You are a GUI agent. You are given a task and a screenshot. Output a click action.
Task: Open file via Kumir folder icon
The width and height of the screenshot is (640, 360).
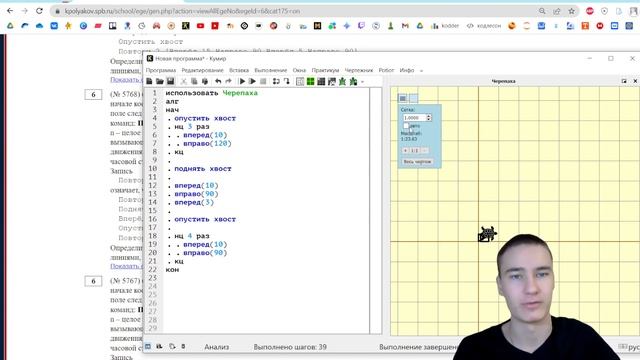pos(160,81)
